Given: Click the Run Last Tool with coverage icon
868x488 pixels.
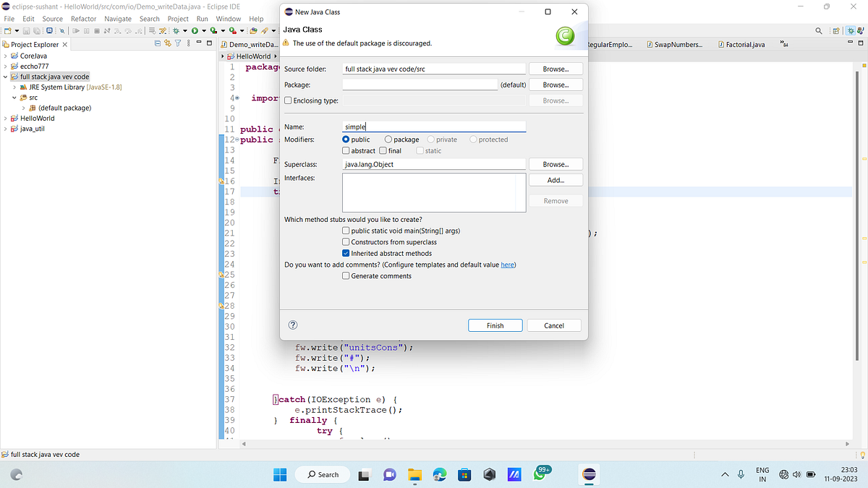Looking at the screenshot, I should click(213, 31).
